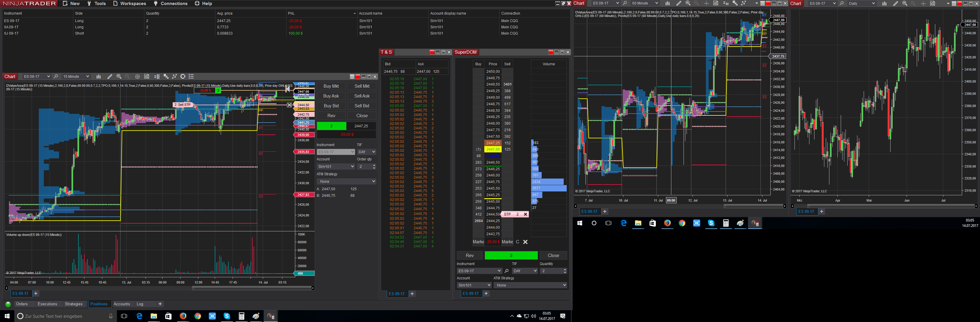The image size is (980, 322).
Task: Open data box icon in 60 Minute chart
Action: pos(715,3)
